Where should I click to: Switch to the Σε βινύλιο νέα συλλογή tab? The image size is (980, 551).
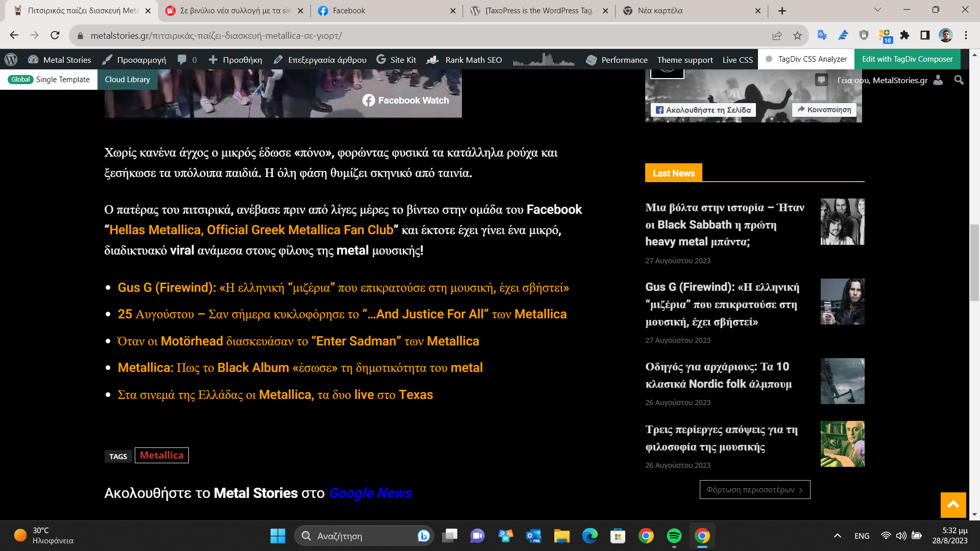(234, 11)
